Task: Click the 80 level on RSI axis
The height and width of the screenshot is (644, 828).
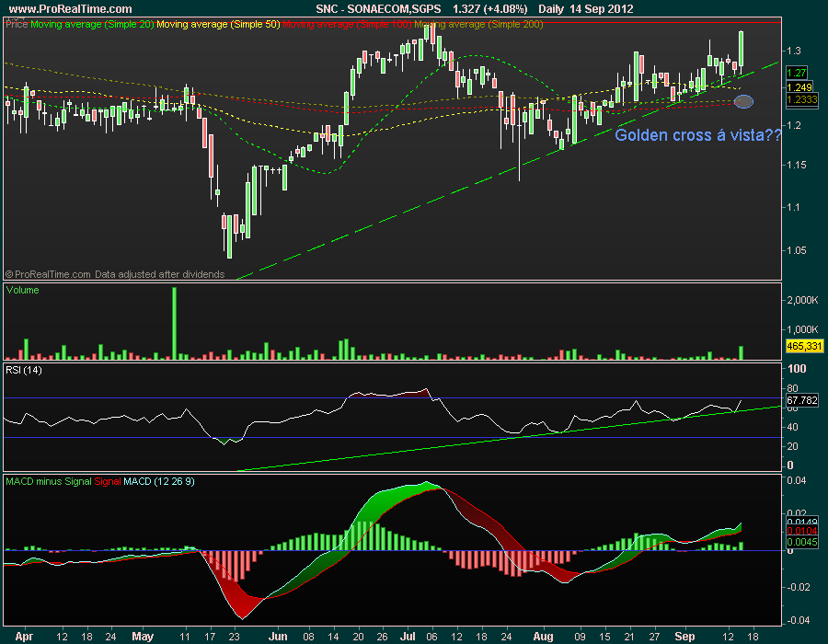Action: click(x=793, y=389)
